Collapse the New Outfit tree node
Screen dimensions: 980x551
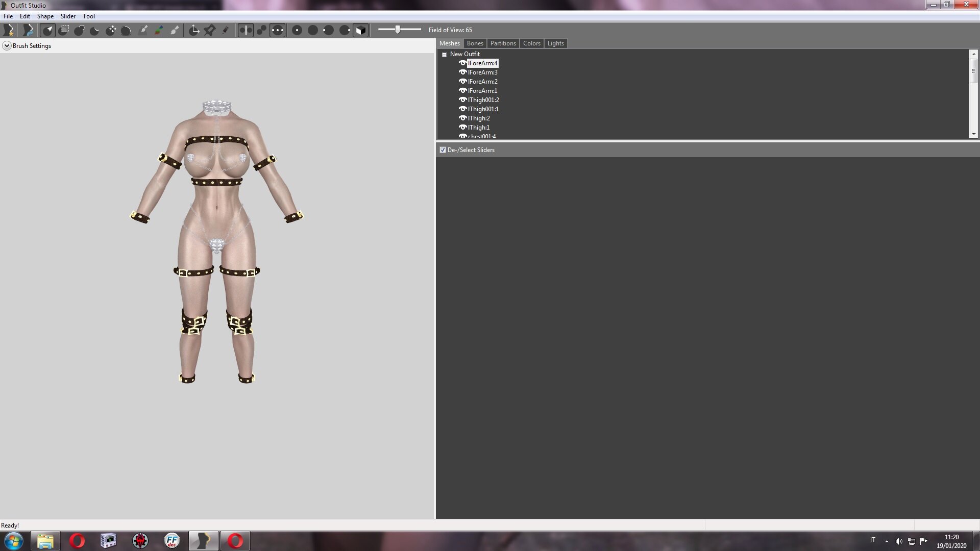(444, 55)
